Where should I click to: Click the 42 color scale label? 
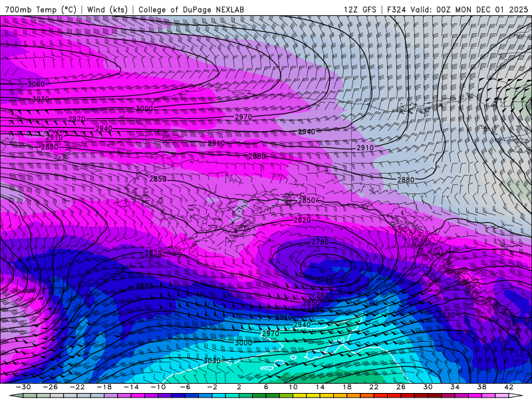point(509,387)
